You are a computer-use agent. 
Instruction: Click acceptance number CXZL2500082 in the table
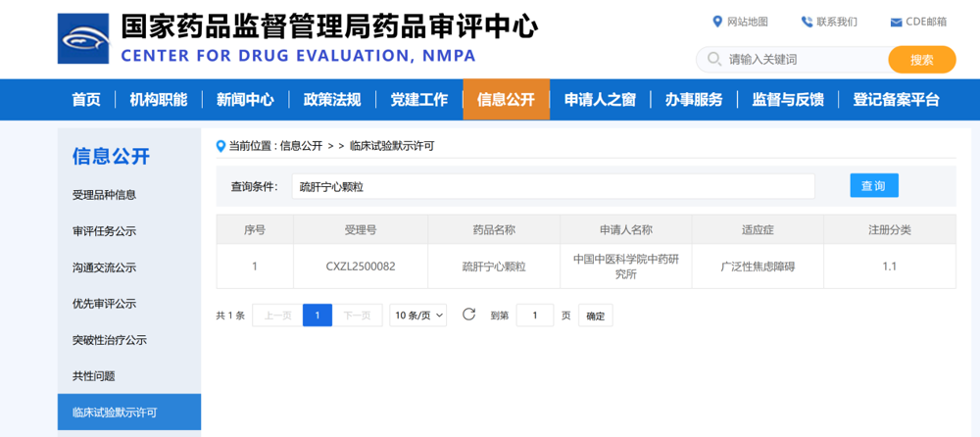361,266
